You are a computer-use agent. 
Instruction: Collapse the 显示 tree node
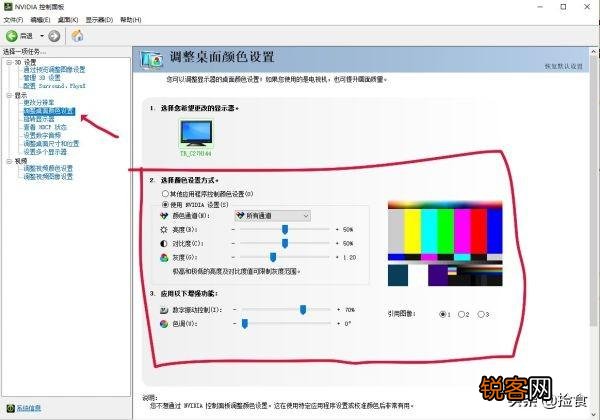[9, 95]
